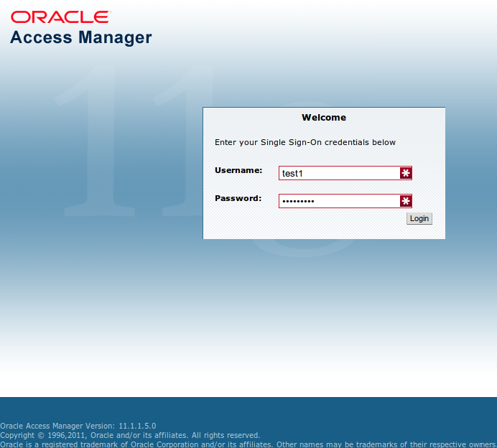Click the Username input field
497x448 pixels.
(345, 173)
